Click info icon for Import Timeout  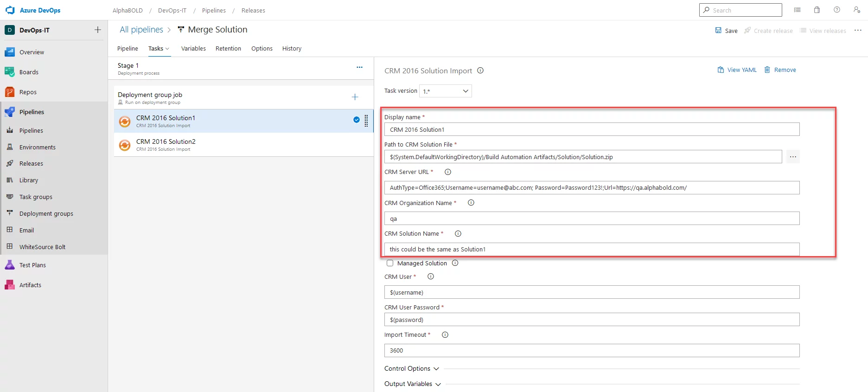pyautogui.click(x=445, y=335)
